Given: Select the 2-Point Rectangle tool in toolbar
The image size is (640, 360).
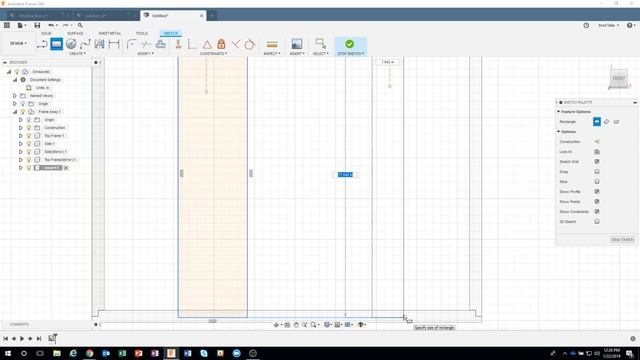Looking at the screenshot, I should [x=56, y=44].
